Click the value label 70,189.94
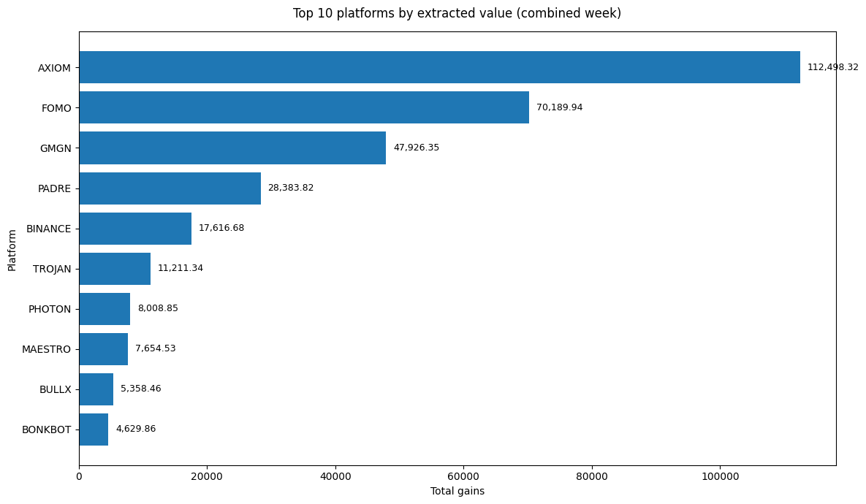866x504 pixels. tap(560, 107)
